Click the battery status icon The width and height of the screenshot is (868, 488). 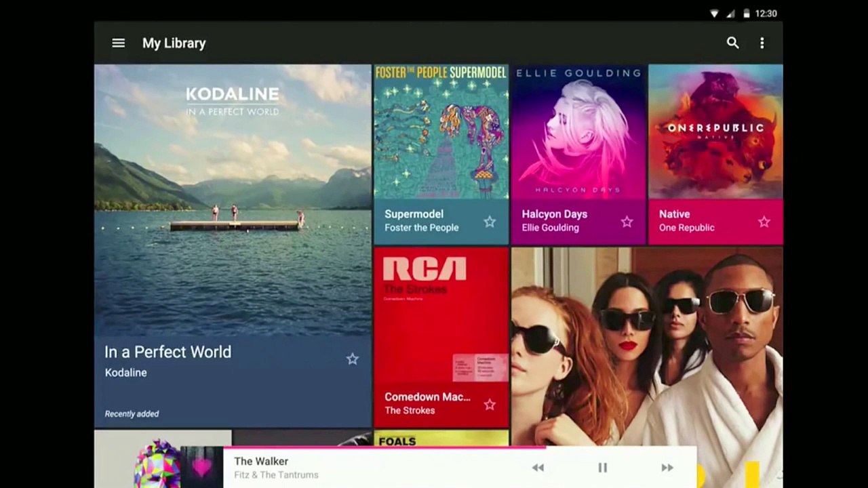click(747, 14)
